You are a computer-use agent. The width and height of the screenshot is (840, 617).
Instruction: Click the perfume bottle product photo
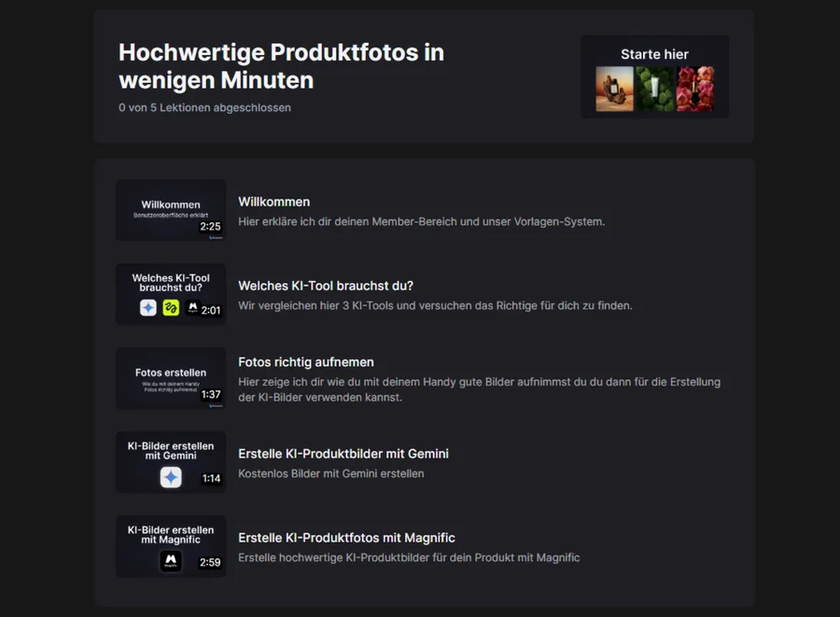tap(614, 89)
